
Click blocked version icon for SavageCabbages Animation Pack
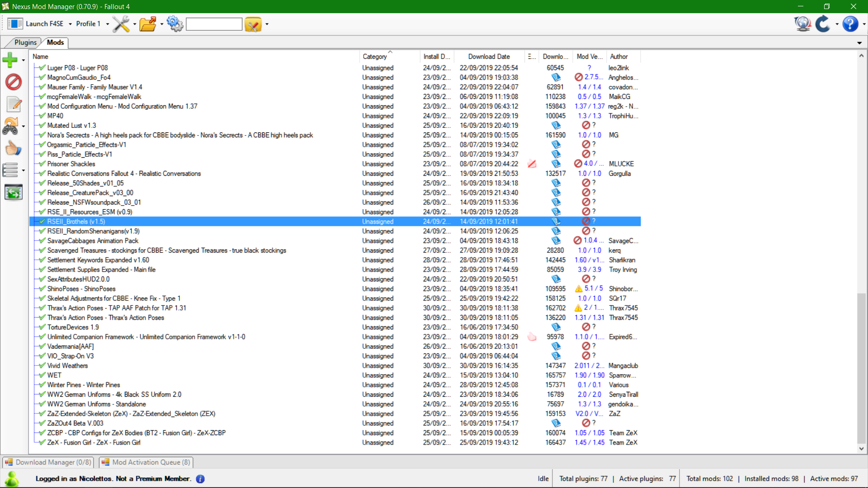pos(578,241)
